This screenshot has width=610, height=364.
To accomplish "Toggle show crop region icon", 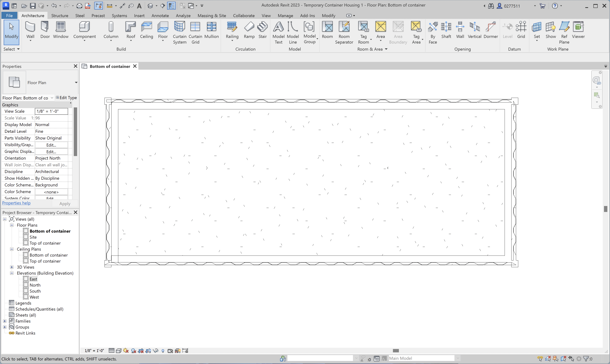I will click(148, 351).
